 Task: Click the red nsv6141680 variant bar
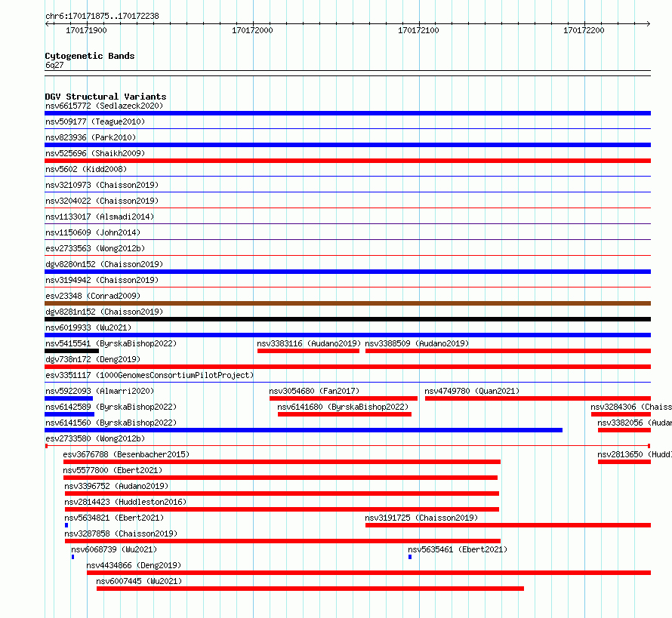(344, 414)
